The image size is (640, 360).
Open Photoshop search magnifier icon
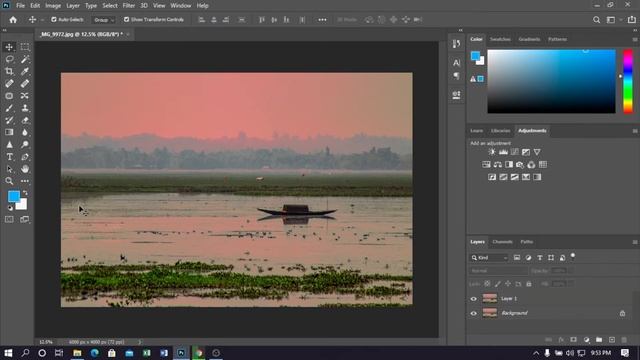(x=596, y=20)
